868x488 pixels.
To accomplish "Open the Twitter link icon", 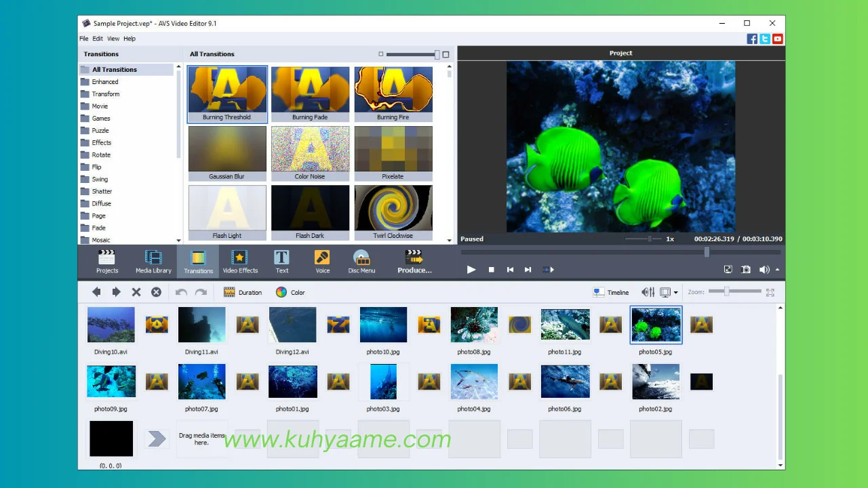I will (x=765, y=39).
